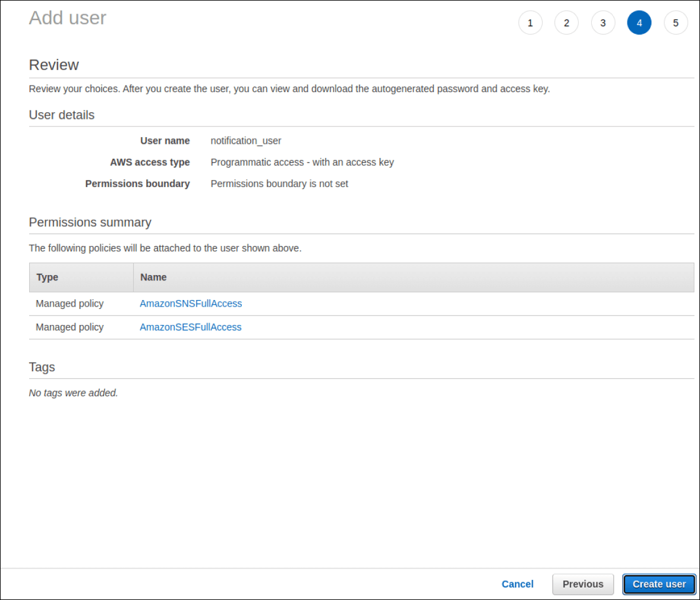Jump to wizard step 5 circle

[676, 23]
